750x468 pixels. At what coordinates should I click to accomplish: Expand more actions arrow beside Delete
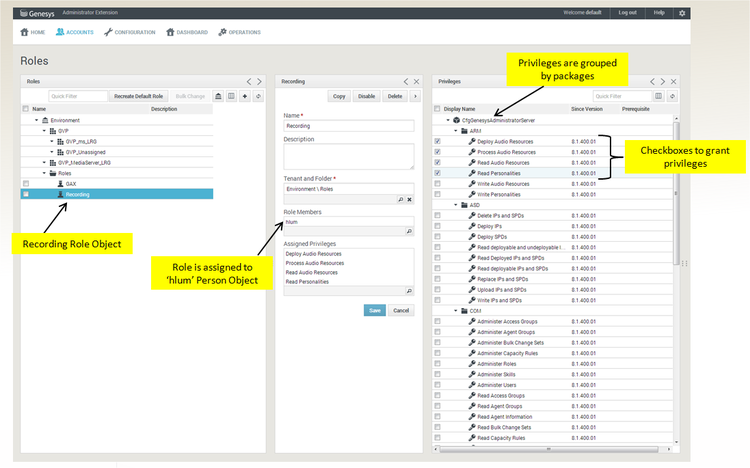(x=415, y=96)
